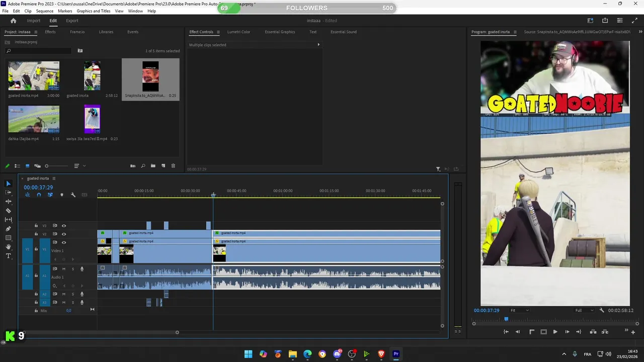Step back one frame in Program monitor

pos(518,332)
